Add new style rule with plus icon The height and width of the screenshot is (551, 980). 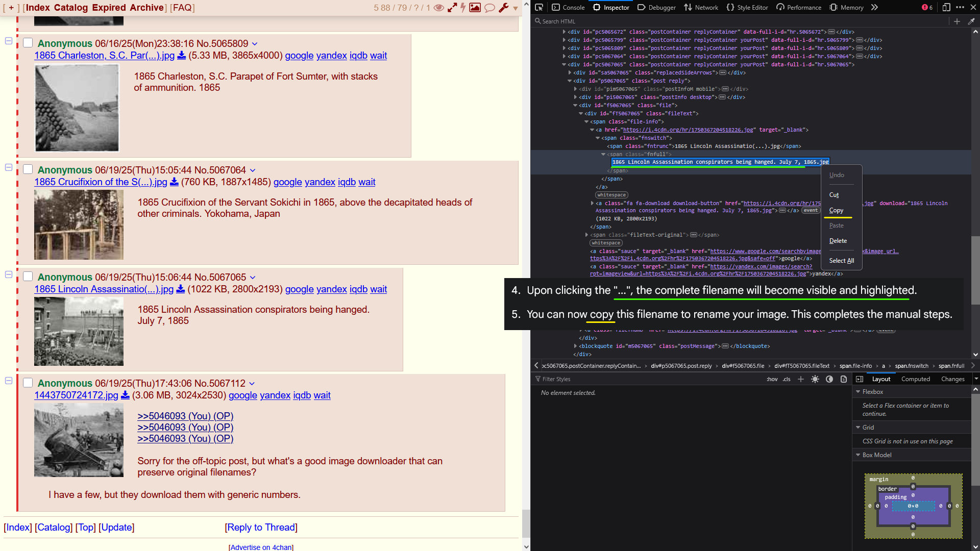[x=801, y=379]
